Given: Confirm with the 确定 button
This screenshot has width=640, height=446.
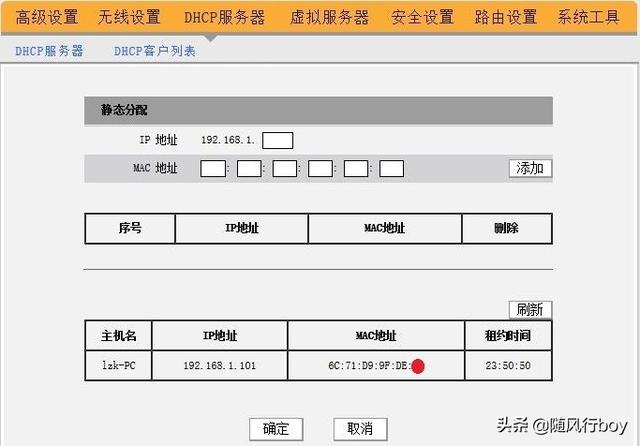Looking at the screenshot, I should point(276,429).
